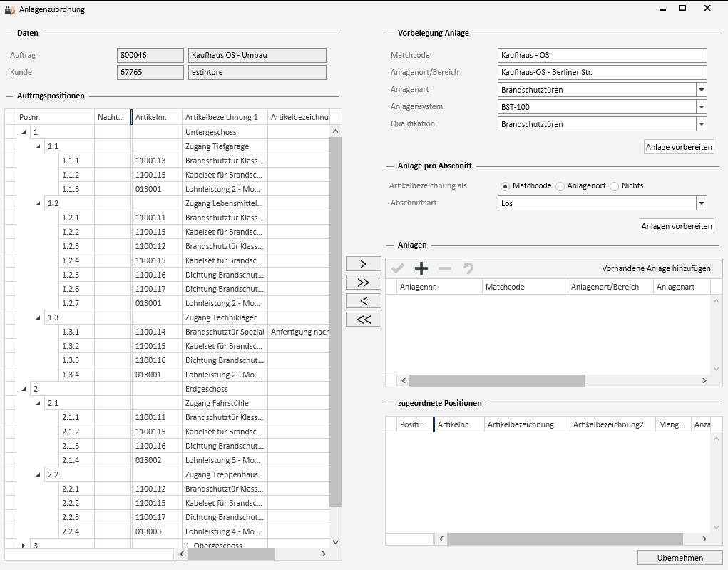Select the Matchcode radio button
This screenshot has height=570, width=728.
505,186
